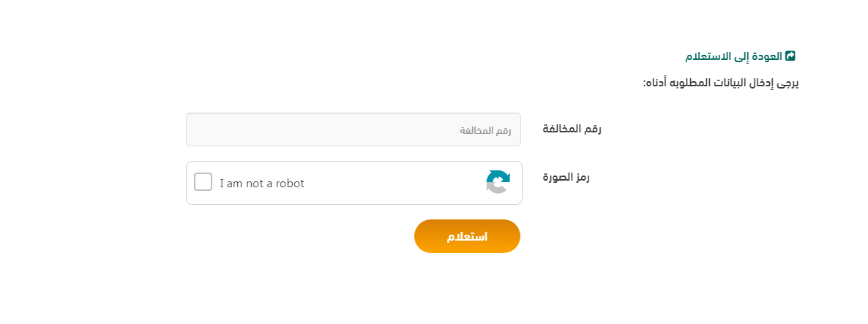Click the placeholder text inside violation number field

[485, 130]
